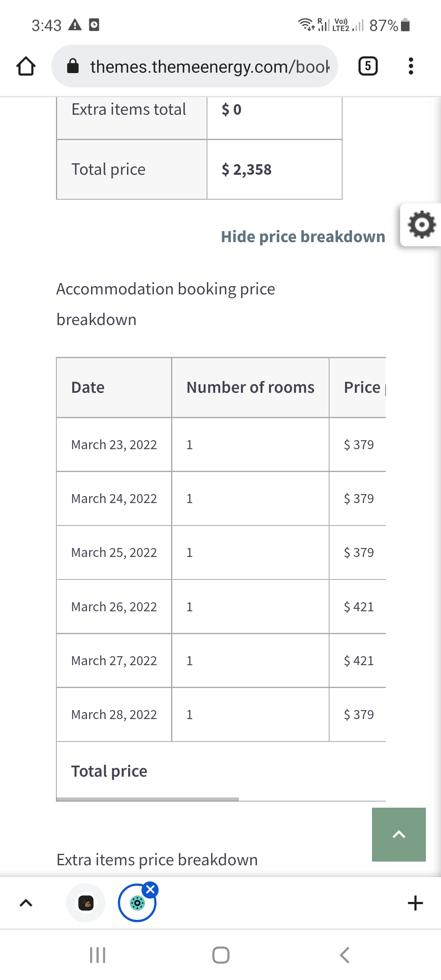Switch to the dark tab thumbnail
441x980 pixels.
tap(86, 903)
